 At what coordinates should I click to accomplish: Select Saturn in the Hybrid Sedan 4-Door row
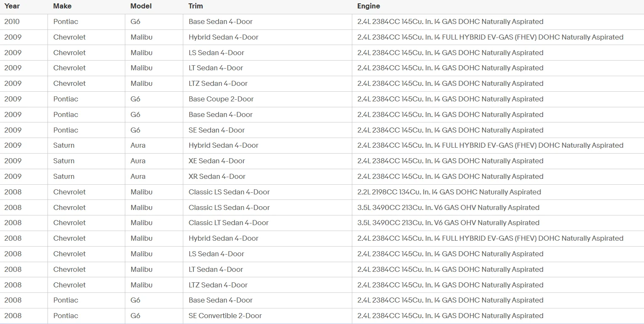click(64, 146)
